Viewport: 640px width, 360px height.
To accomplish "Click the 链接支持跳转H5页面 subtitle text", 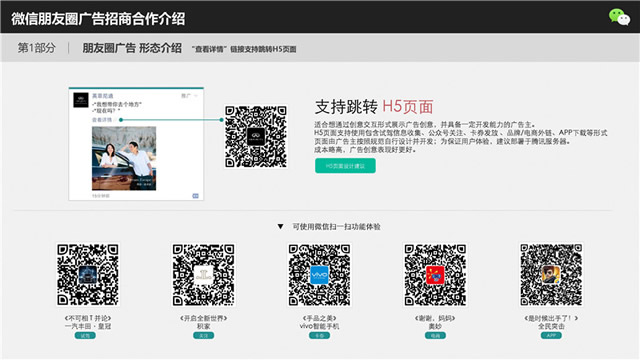I will [x=263, y=49].
